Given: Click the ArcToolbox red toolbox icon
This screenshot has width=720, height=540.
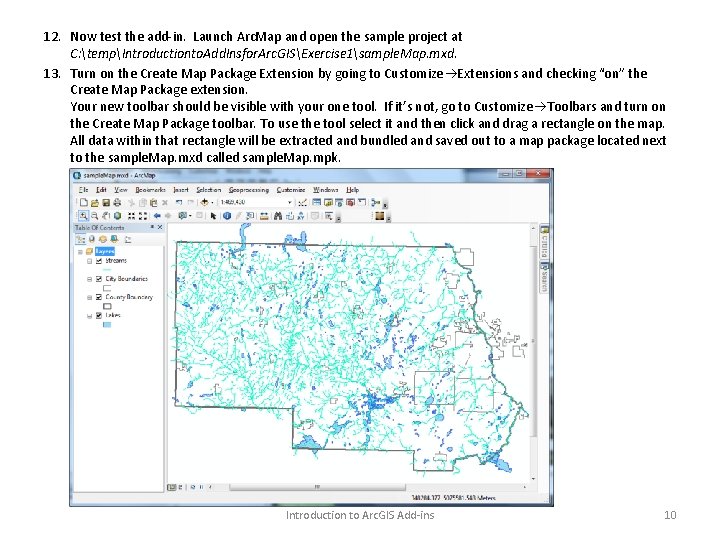Looking at the screenshot, I should click(350, 202).
